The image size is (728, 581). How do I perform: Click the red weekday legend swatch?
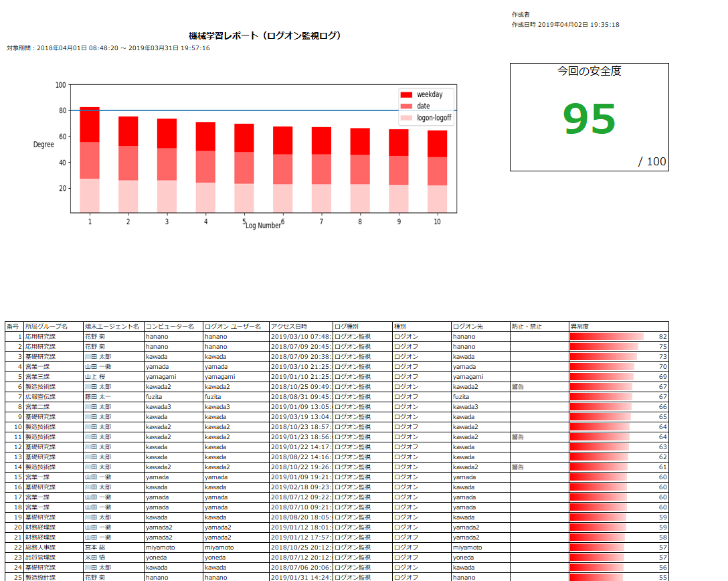click(x=405, y=95)
